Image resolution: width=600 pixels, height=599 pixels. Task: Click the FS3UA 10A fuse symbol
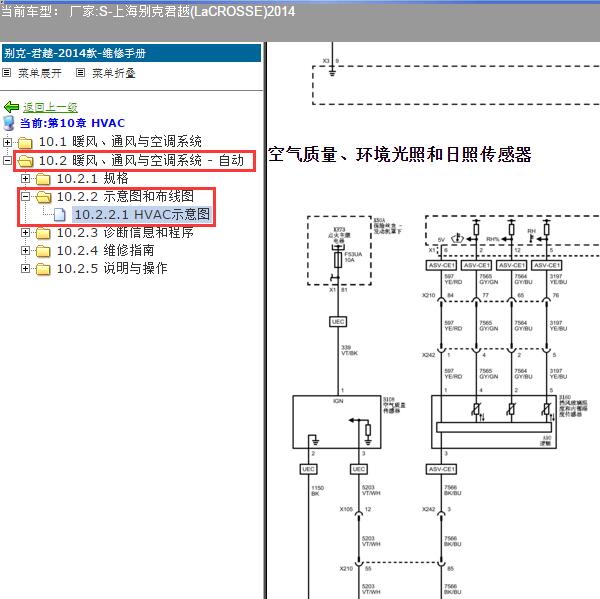coord(338,260)
